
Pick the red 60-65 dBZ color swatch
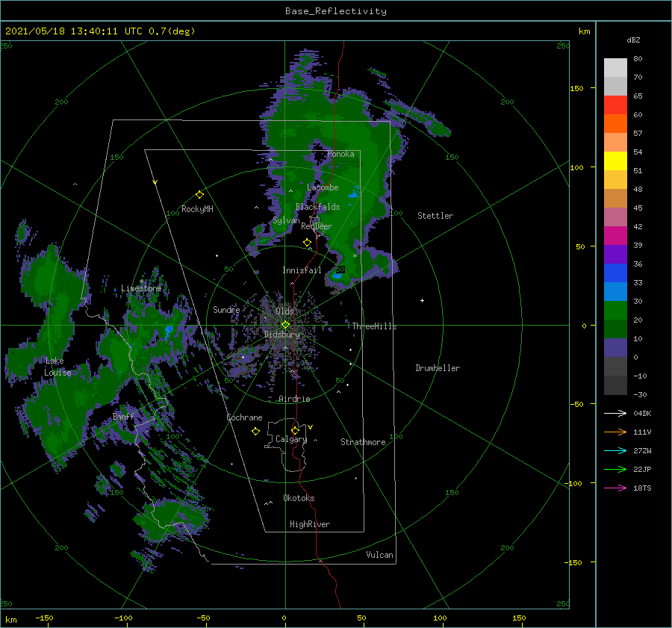[x=615, y=105]
